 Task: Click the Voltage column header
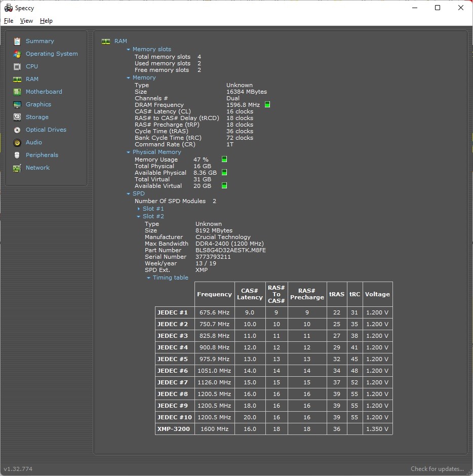tap(378, 294)
